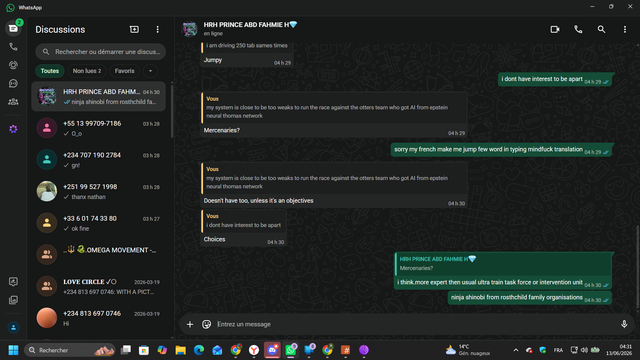Open chat +234 707 190 2784
This screenshot has height=360, width=640.
pyautogui.click(x=98, y=160)
